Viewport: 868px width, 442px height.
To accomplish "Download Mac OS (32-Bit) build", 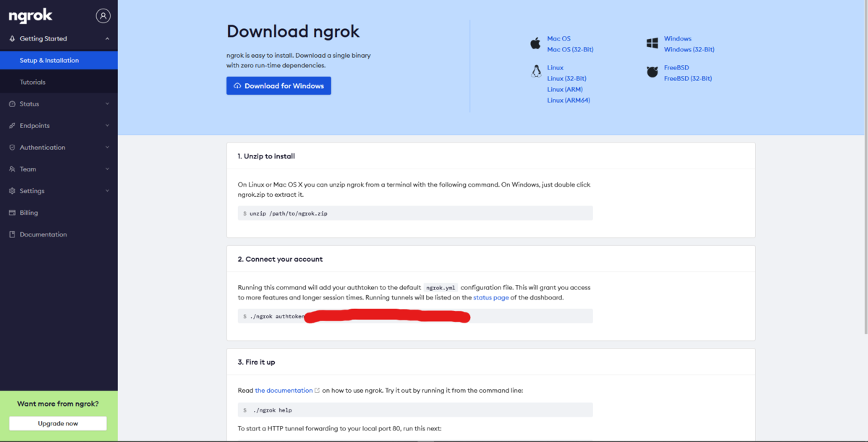I will [x=571, y=50].
